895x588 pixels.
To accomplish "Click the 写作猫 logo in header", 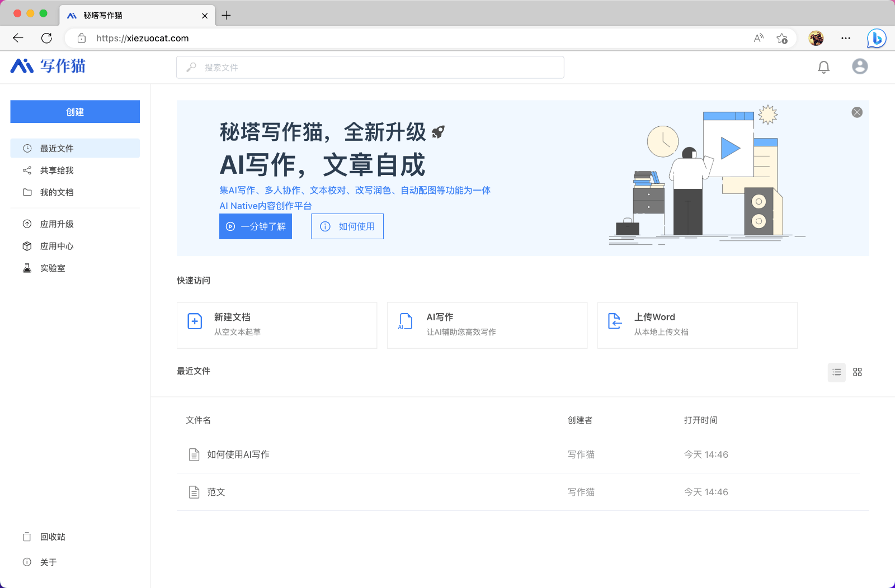I will coord(48,66).
